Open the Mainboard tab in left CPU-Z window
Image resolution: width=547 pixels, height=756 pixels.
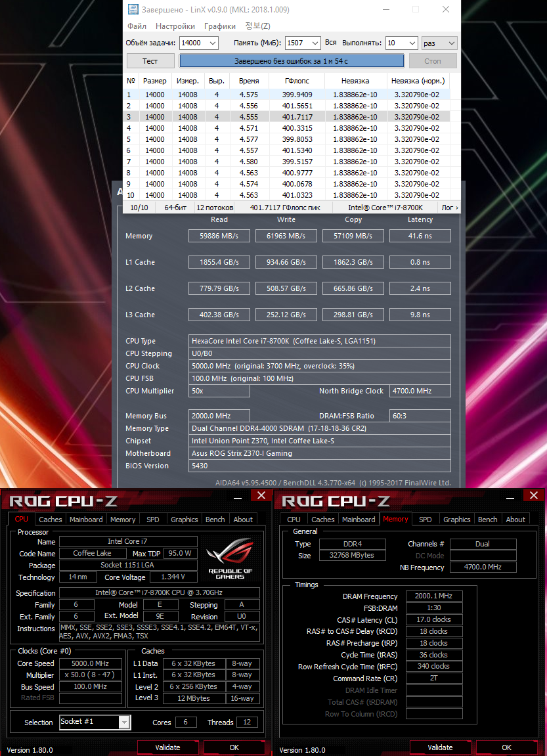click(86, 520)
